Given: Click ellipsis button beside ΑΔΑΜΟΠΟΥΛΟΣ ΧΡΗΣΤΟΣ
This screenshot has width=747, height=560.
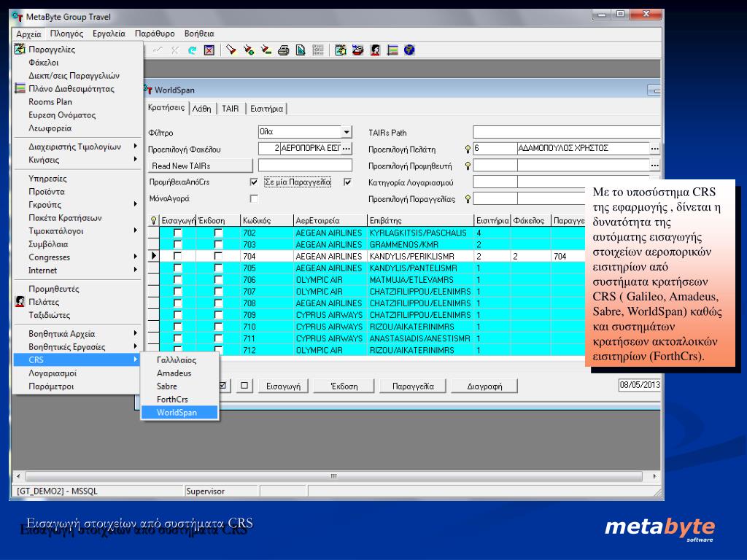Looking at the screenshot, I should click(655, 149).
